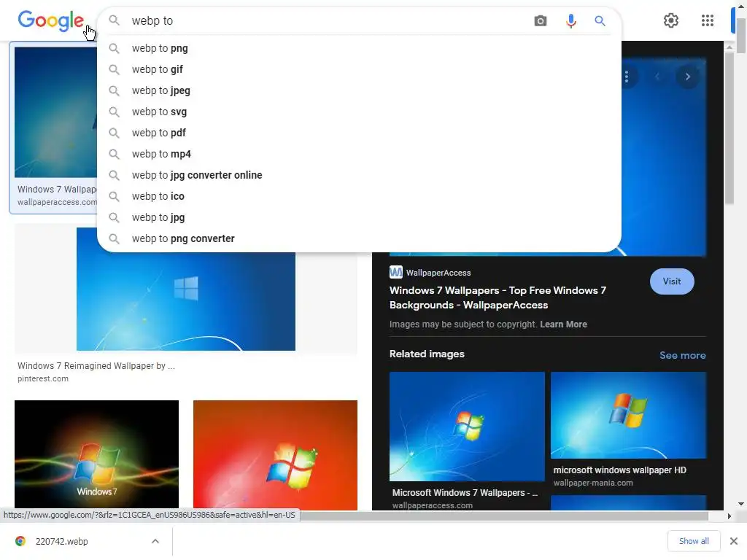
Task: Open Google settings gear icon
Action: (671, 20)
